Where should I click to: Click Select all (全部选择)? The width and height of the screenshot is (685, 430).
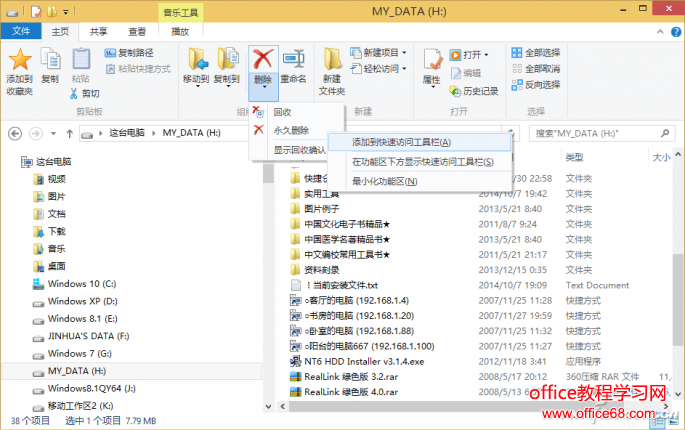tap(536, 53)
